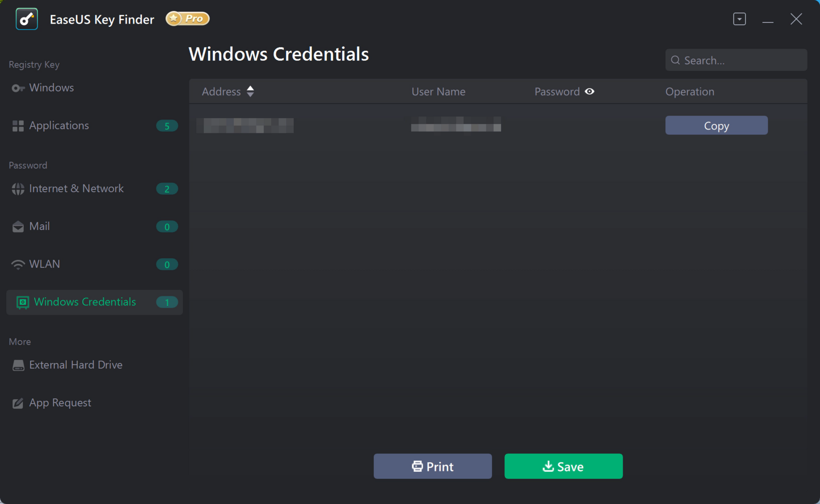Focus the Search input field
The height and width of the screenshot is (504, 820).
[736, 60]
